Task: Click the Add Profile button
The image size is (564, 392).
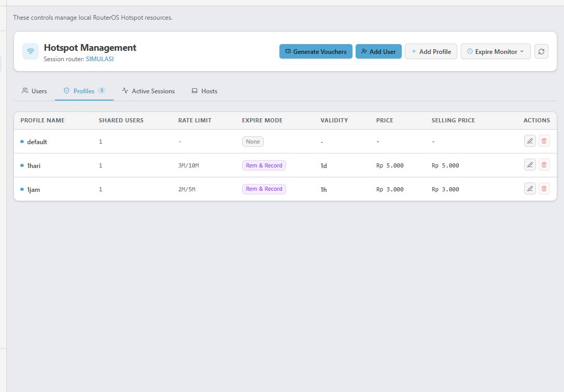Action: [x=431, y=51]
